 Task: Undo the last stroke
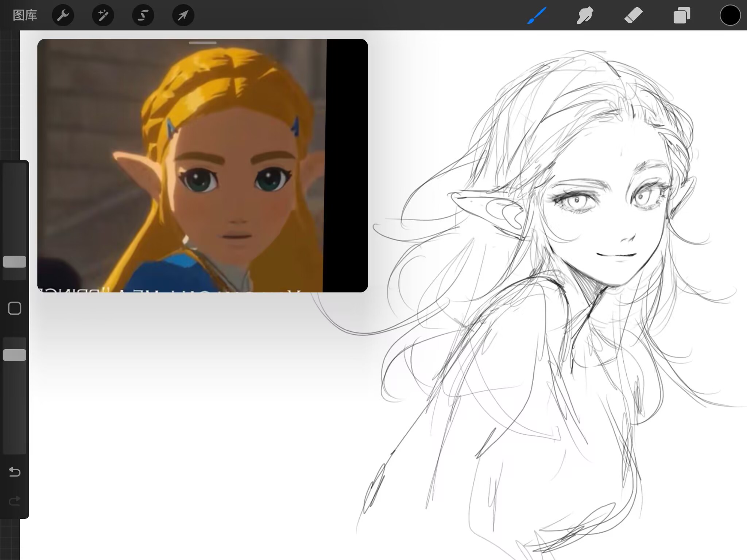[15, 472]
